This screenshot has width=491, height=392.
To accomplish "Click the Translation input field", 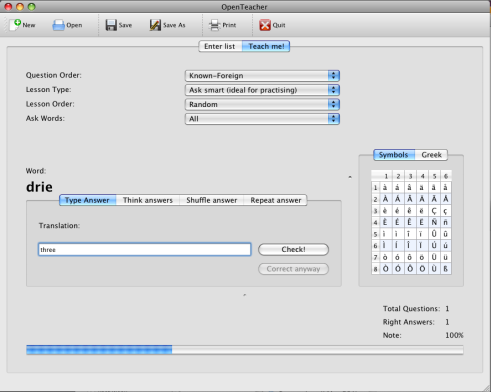I will click(x=144, y=249).
